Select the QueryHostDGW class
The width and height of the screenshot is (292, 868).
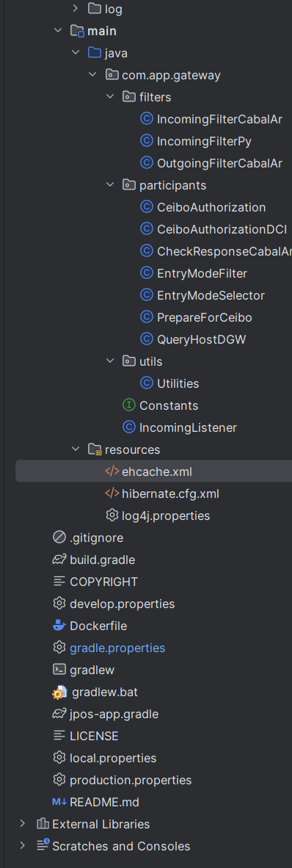[201, 339]
